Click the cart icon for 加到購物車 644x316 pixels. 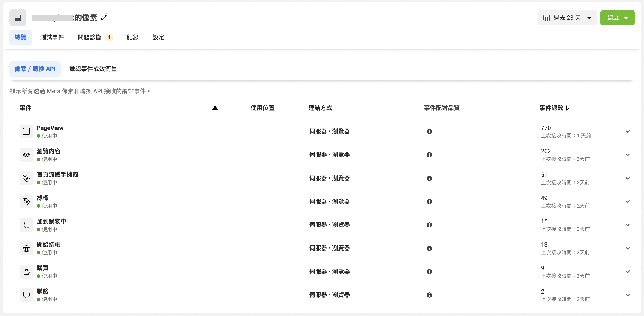[x=26, y=225]
